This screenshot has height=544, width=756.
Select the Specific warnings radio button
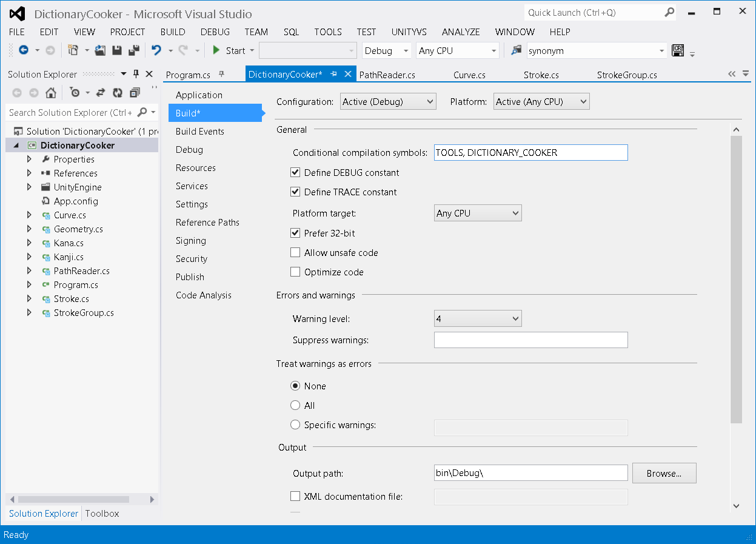295,425
